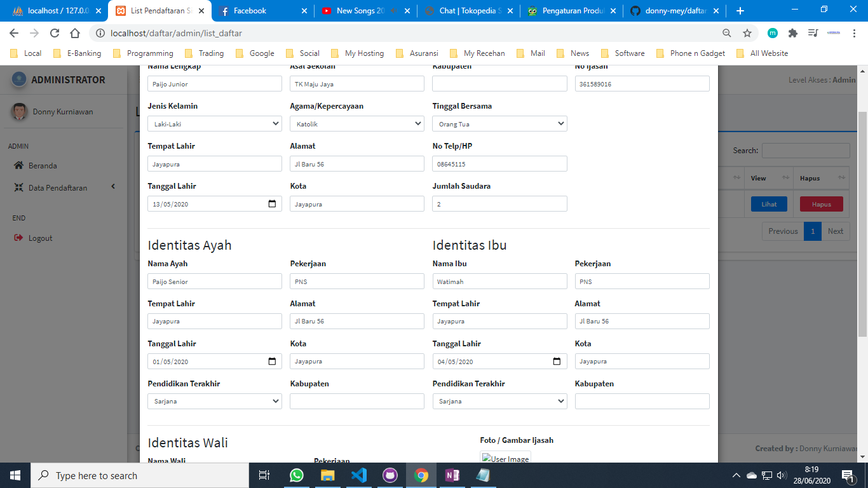The width and height of the screenshot is (868, 488).
Task: Click the blue Lihat button
Action: pyautogui.click(x=769, y=204)
